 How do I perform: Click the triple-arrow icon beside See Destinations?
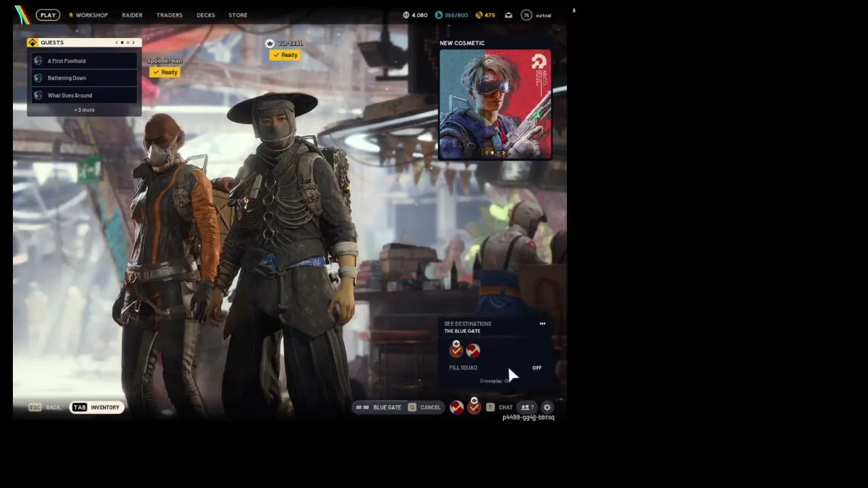pyautogui.click(x=542, y=324)
